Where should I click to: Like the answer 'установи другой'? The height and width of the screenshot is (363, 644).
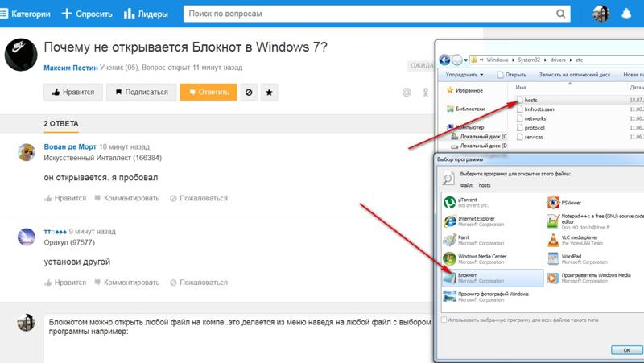tap(66, 283)
